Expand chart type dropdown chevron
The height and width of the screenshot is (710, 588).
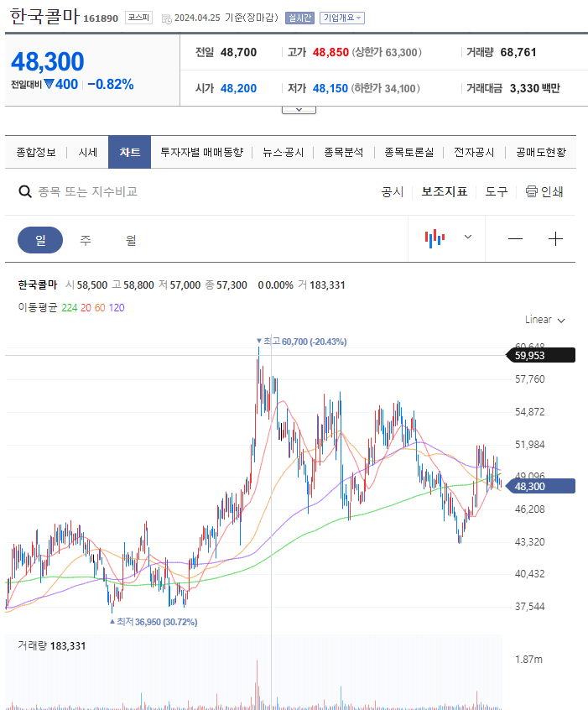click(468, 237)
